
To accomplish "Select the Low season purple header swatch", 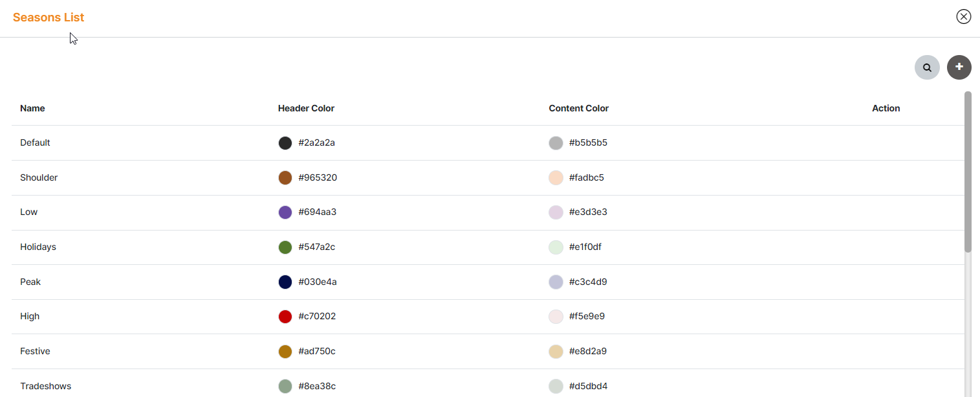I will click(x=285, y=212).
